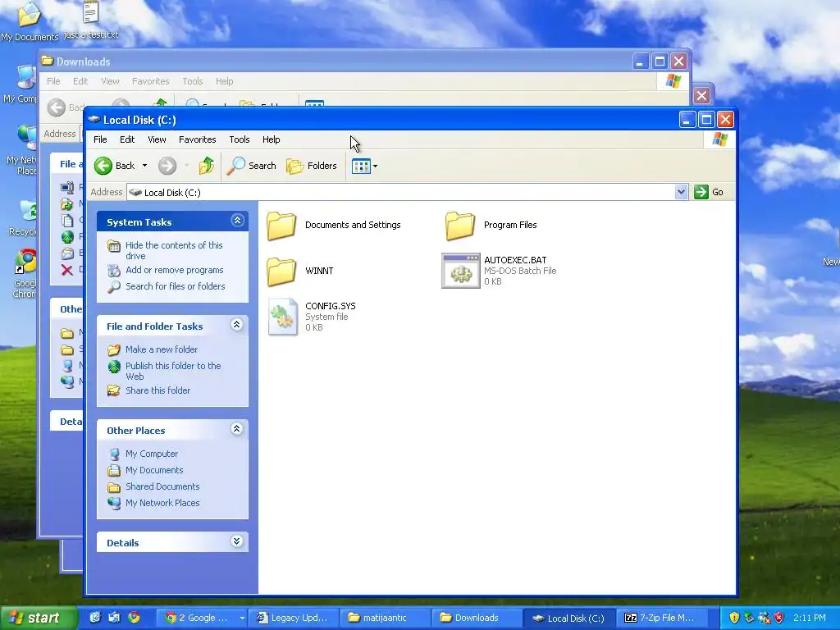Click Add or remove programs link
The image size is (840, 630).
175,270
